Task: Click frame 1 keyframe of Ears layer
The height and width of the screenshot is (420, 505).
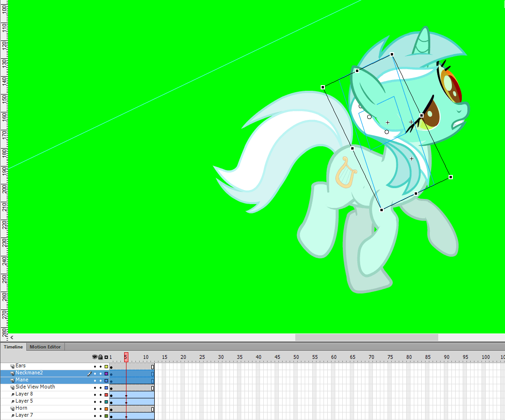Action: tap(111, 367)
